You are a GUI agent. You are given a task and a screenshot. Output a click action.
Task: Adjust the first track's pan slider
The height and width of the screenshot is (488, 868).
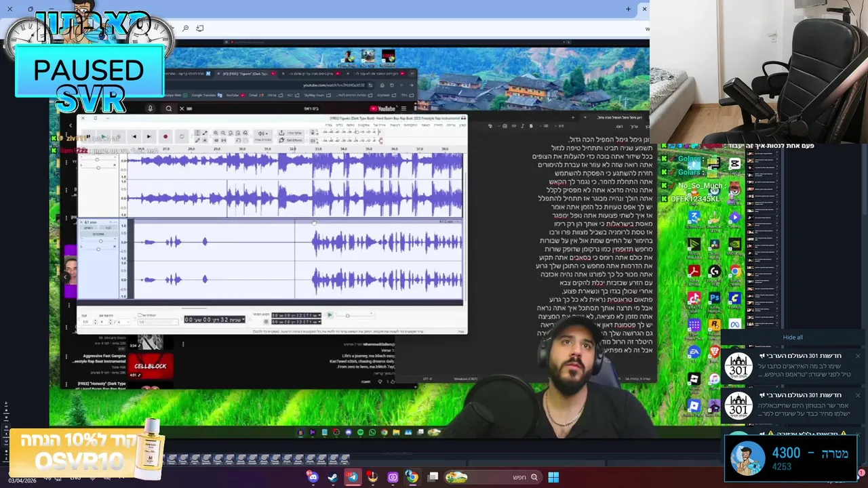click(x=98, y=167)
